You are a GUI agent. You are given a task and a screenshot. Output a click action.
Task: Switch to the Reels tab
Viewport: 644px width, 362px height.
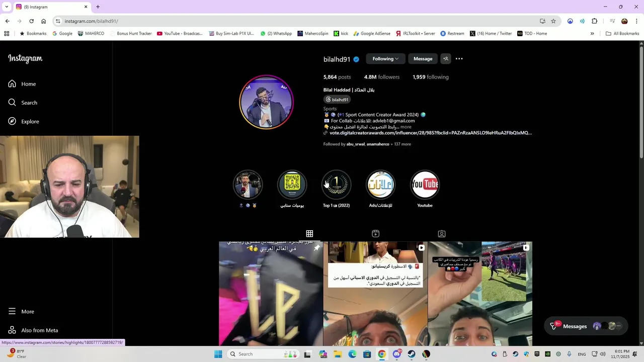pyautogui.click(x=375, y=234)
